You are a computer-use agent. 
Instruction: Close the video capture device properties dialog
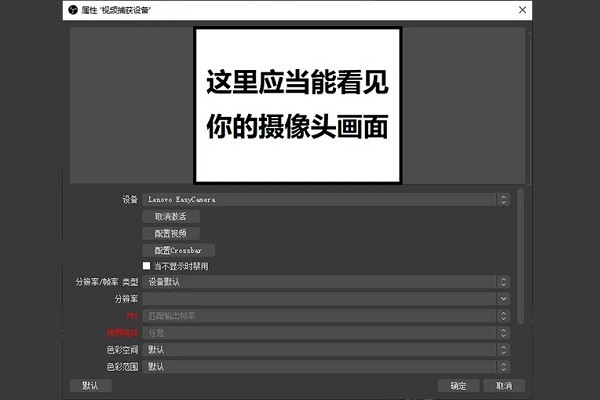(x=522, y=10)
